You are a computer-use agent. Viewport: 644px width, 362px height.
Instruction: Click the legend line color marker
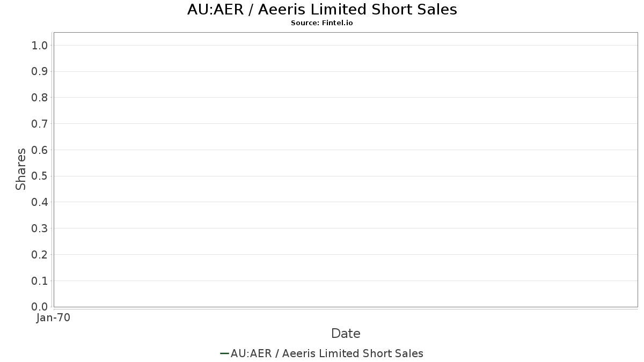click(x=224, y=353)
